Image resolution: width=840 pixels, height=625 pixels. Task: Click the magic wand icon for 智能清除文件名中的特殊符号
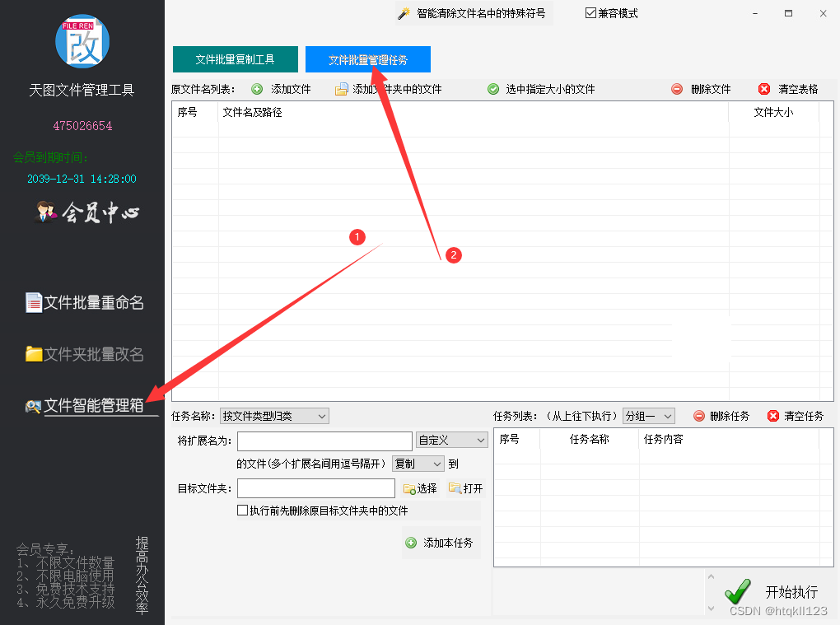point(404,13)
